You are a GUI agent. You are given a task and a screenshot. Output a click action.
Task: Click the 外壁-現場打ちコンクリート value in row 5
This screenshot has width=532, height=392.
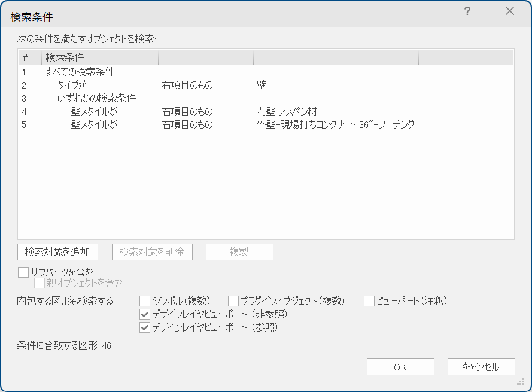tap(335, 124)
